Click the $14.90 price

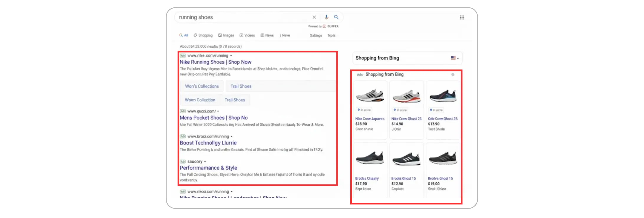[x=397, y=124]
